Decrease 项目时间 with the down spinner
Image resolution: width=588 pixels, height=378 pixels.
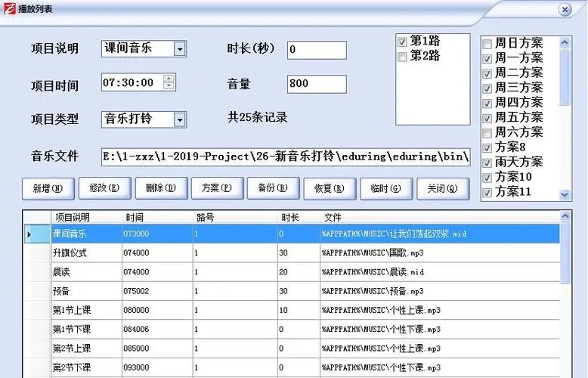point(169,86)
